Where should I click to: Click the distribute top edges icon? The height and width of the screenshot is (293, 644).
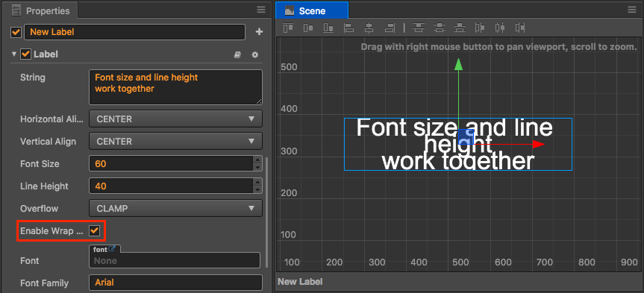418,28
